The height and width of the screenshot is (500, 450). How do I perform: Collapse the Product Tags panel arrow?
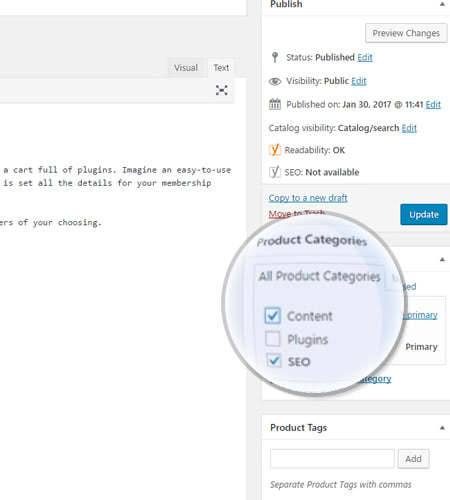(x=442, y=428)
